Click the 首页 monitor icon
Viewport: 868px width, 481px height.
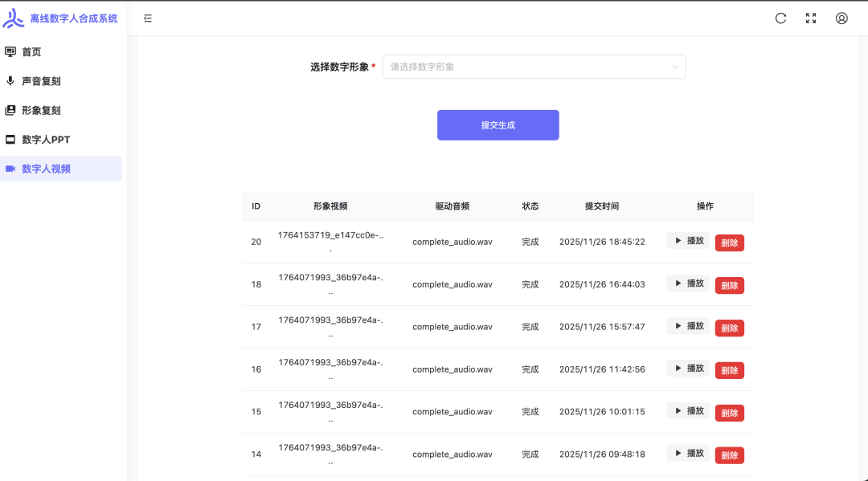[x=10, y=51]
